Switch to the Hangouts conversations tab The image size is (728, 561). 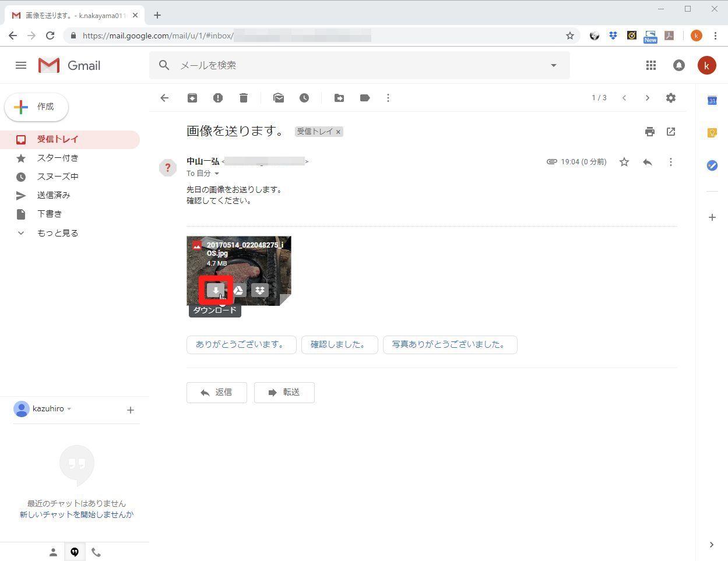75,552
